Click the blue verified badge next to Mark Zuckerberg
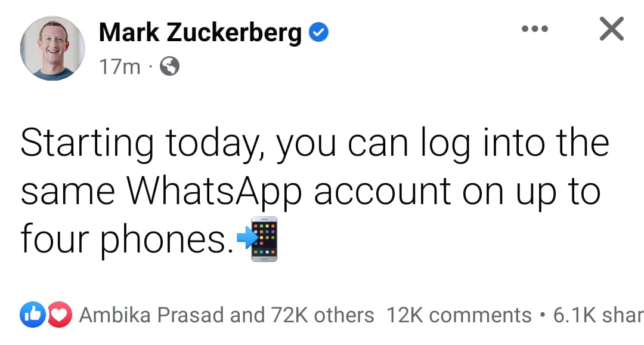 pyautogui.click(x=318, y=32)
